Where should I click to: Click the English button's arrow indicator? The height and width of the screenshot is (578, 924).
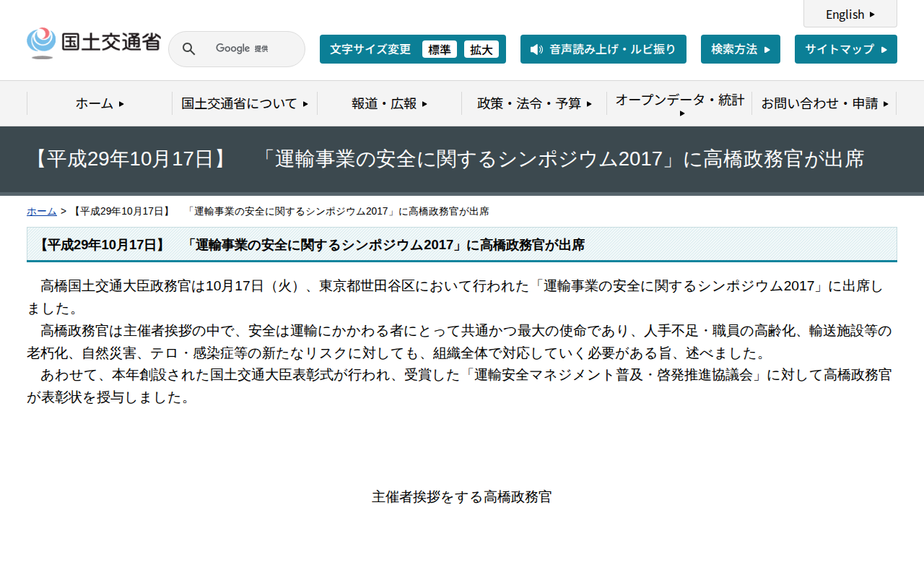point(873,14)
